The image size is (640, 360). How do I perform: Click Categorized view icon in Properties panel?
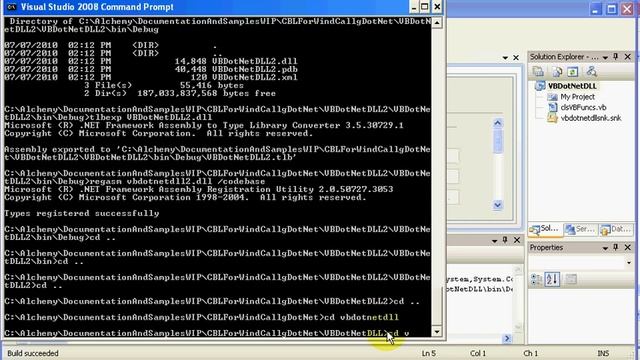tap(536, 280)
